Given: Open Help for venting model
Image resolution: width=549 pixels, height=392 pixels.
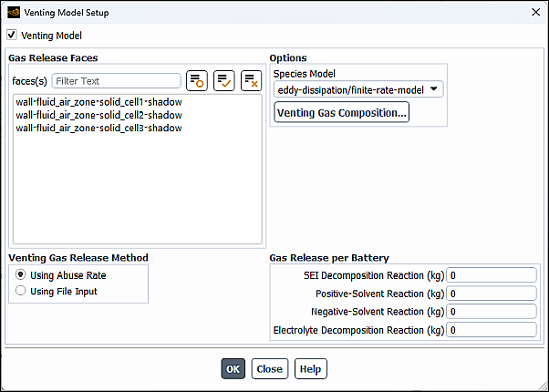Looking at the screenshot, I should point(311,369).
